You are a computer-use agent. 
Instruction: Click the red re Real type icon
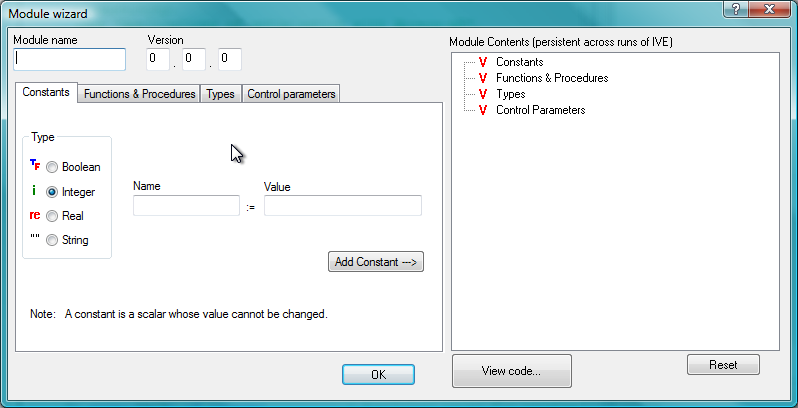[35, 215]
